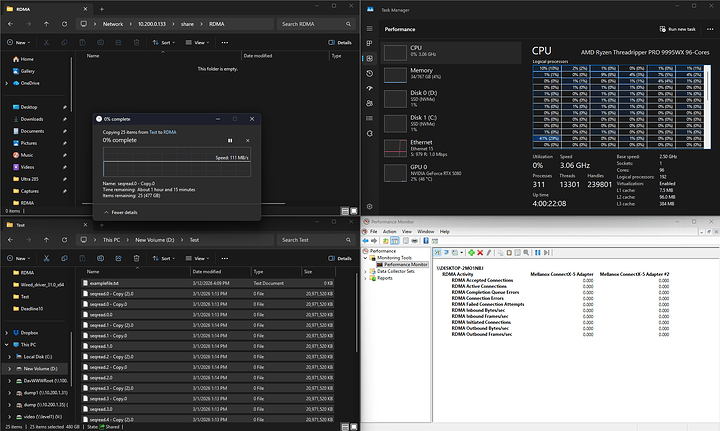
Task: Open Task Manager hamburger navigation menu
Action: pos(369,28)
